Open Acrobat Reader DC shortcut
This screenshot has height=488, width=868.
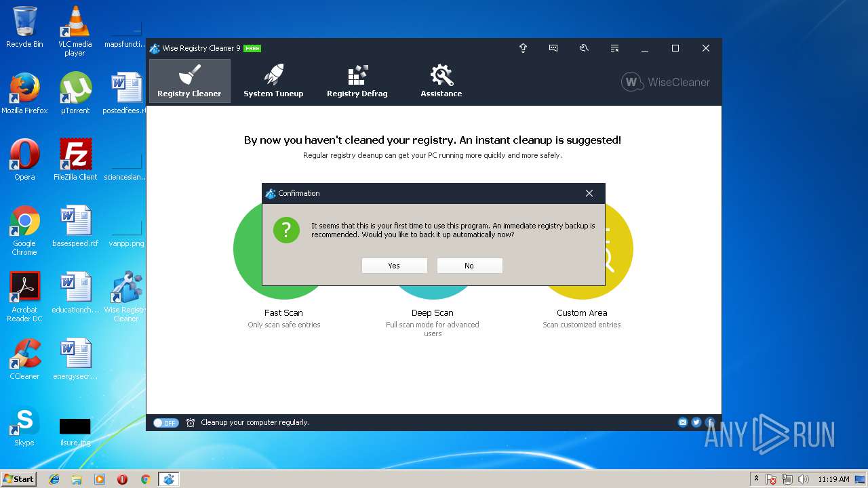(24, 297)
